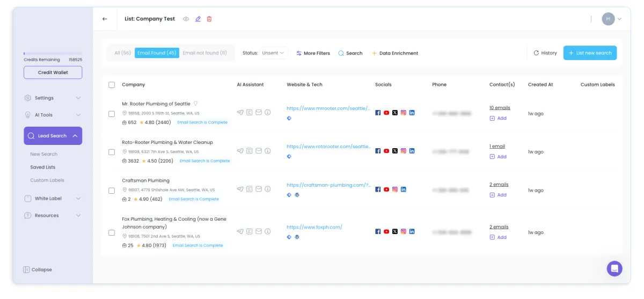Open More Filters
Viewport: 644px width, 299px height.
point(313,53)
